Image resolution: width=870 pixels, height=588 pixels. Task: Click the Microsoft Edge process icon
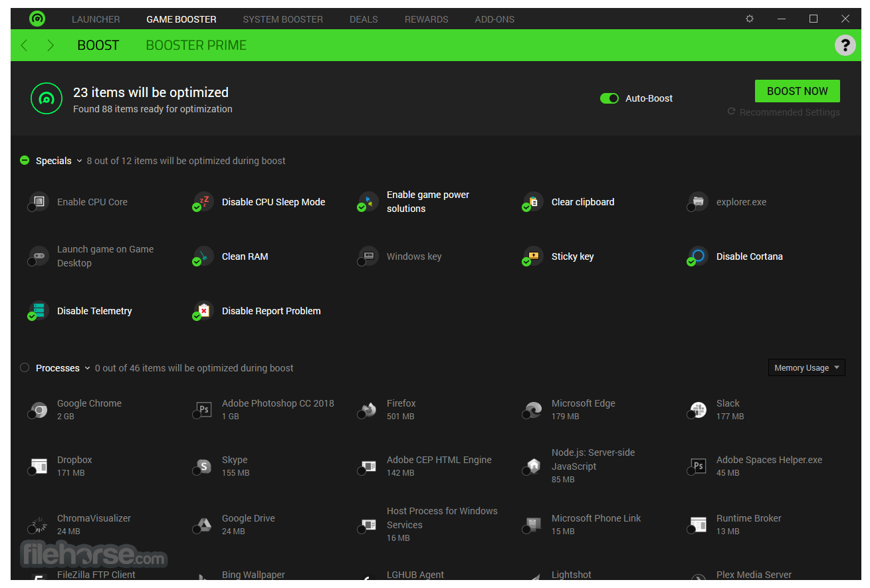click(533, 409)
